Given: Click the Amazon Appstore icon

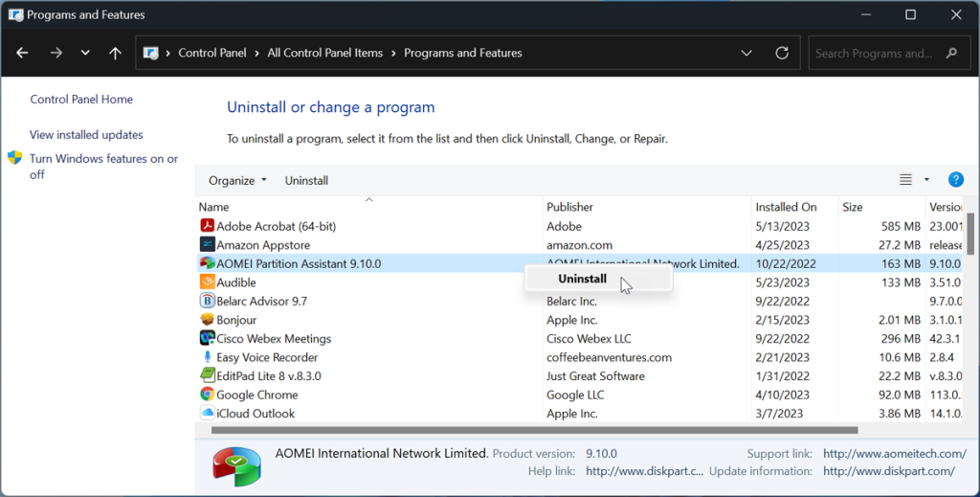Looking at the screenshot, I should [x=207, y=244].
